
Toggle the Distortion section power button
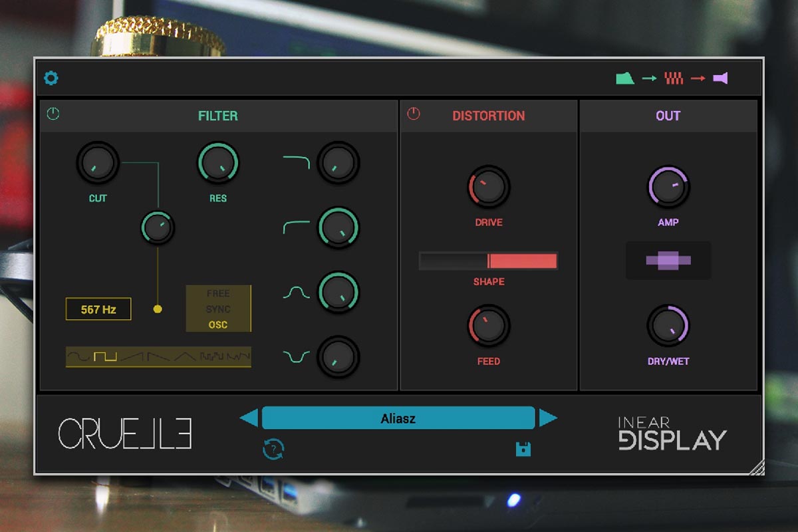tap(414, 114)
